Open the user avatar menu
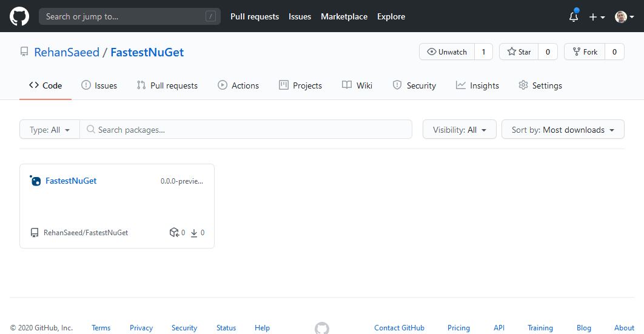This screenshot has height=334, width=644. click(624, 17)
